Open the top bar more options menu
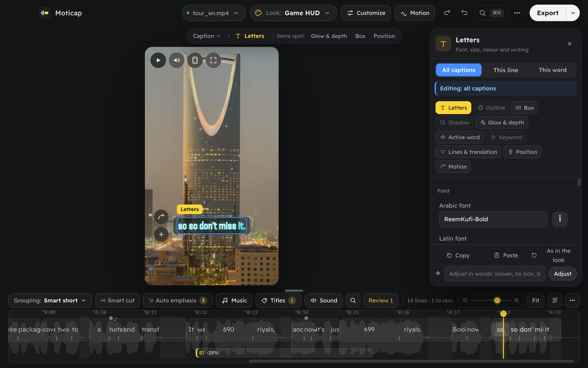Image resolution: width=588 pixels, height=368 pixels. [517, 13]
